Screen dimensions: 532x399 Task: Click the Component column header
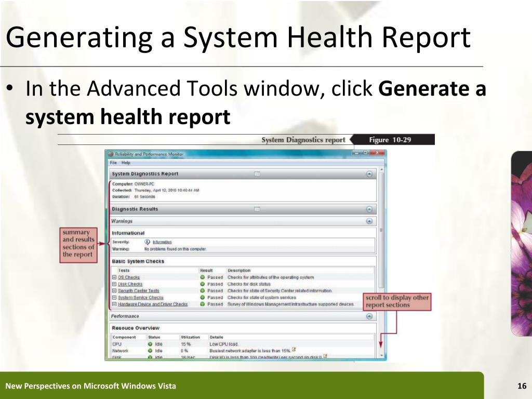[x=124, y=337]
